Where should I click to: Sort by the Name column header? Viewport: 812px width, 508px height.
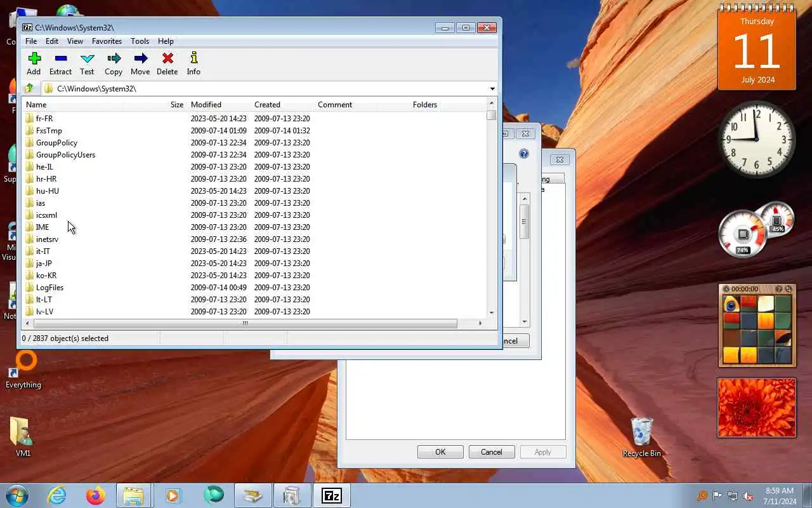(72, 105)
